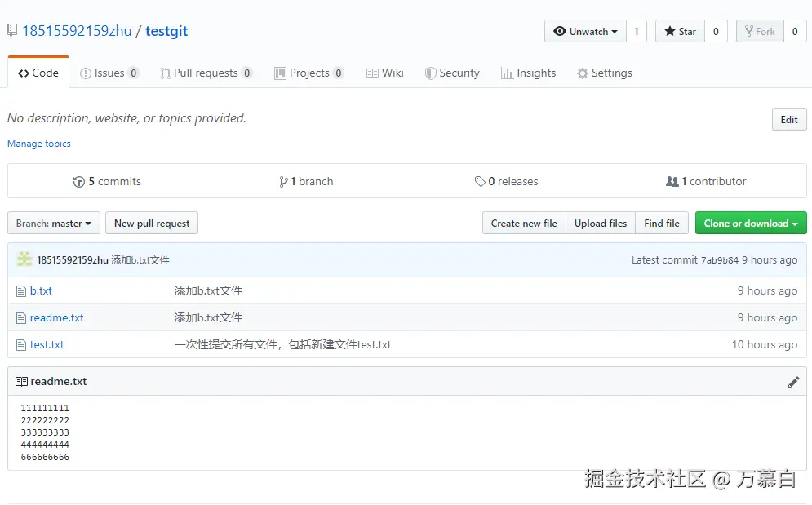Screen dimensions: 812x505
Task: Open the readme.txt file in the file list
Action: pos(57,317)
